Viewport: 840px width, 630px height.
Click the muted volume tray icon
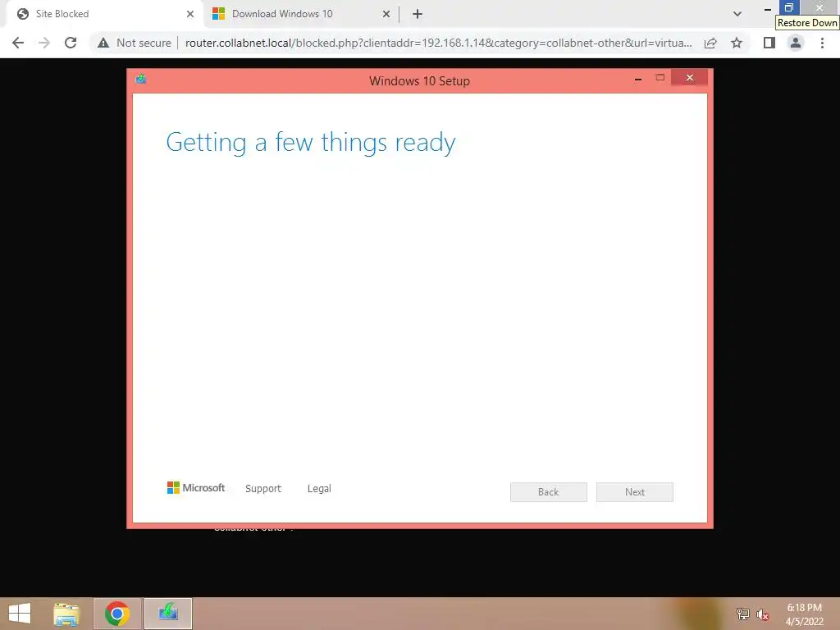762,614
